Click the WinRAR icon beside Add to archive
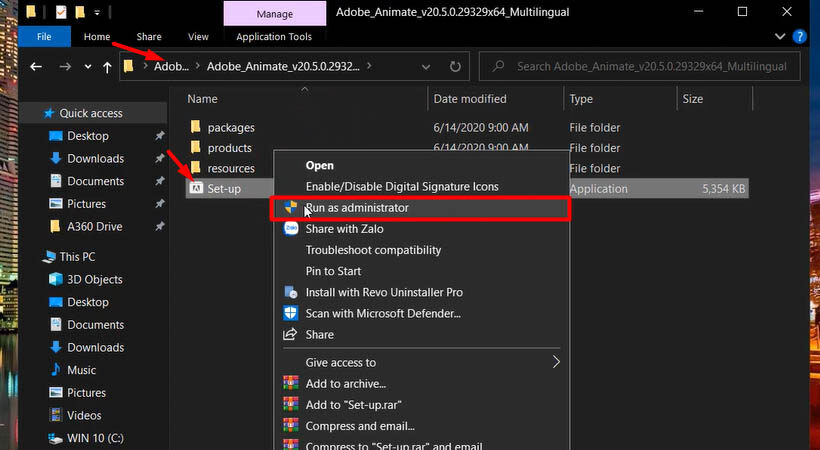The width and height of the screenshot is (820, 450). click(x=290, y=383)
